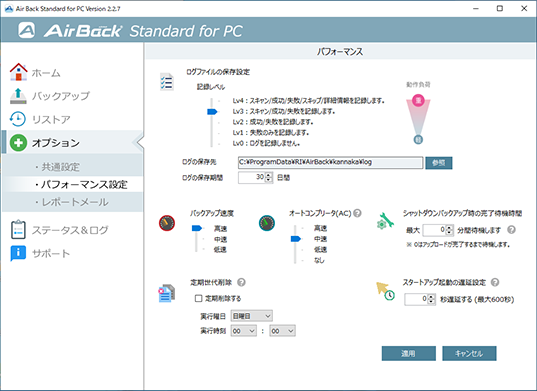Click help icon beside 定期世代削除
This screenshot has width=537, height=391.
point(241,282)
